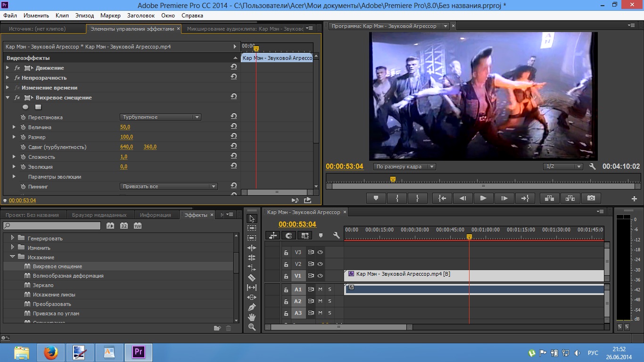Screen dimensions: 644x362
Task: Select the Selection arrow tool
Action: click(252, 218)
